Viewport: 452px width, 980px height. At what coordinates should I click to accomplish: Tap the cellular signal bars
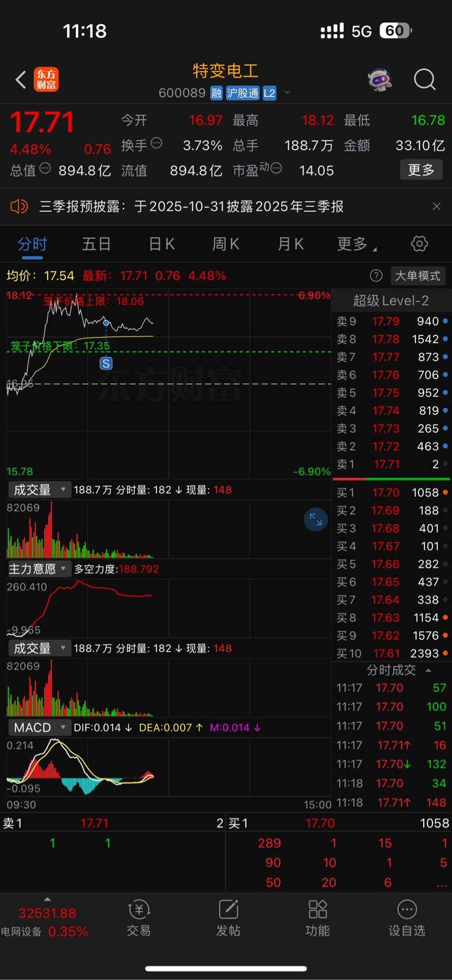click(x=332, y=31)
